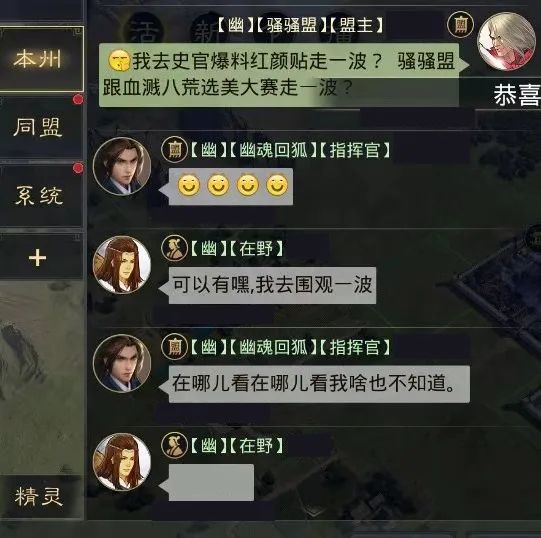Switch to the 本州 chat tab
The height and width of the screenshot is (538, 541).
pos(41,59)
